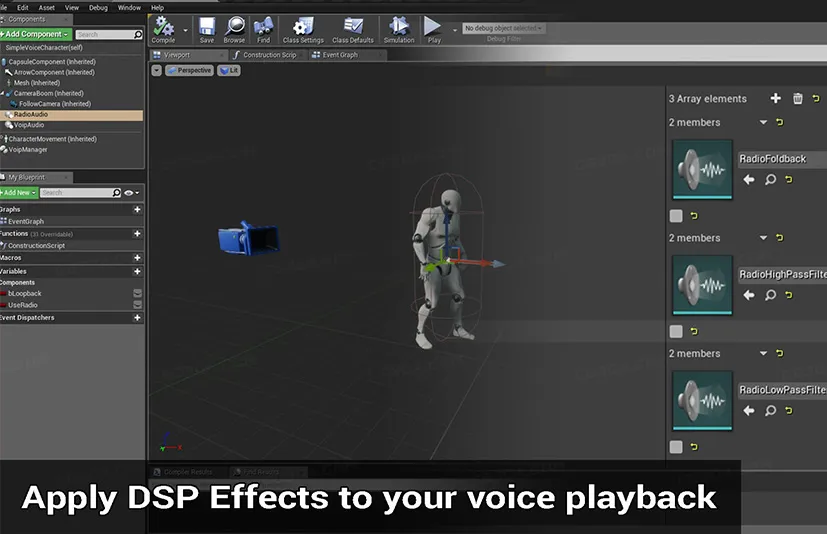Open the Find tool

pos(263,30)
